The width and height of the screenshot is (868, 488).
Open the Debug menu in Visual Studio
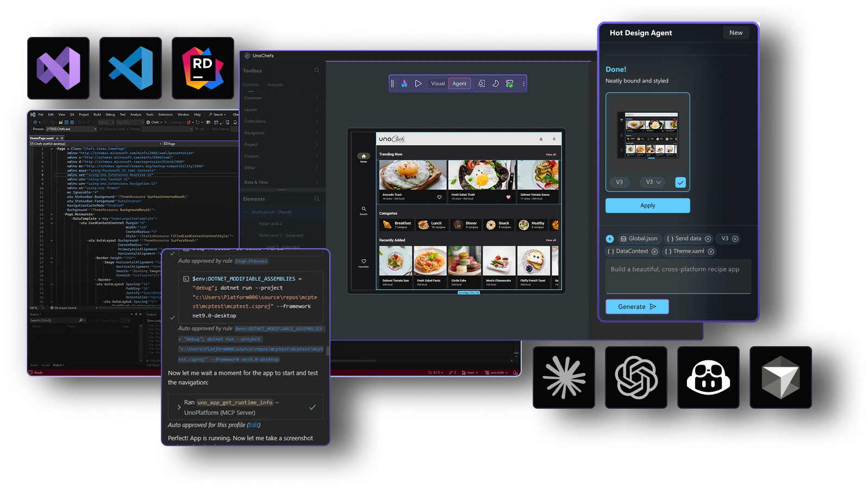click(110, 115)
